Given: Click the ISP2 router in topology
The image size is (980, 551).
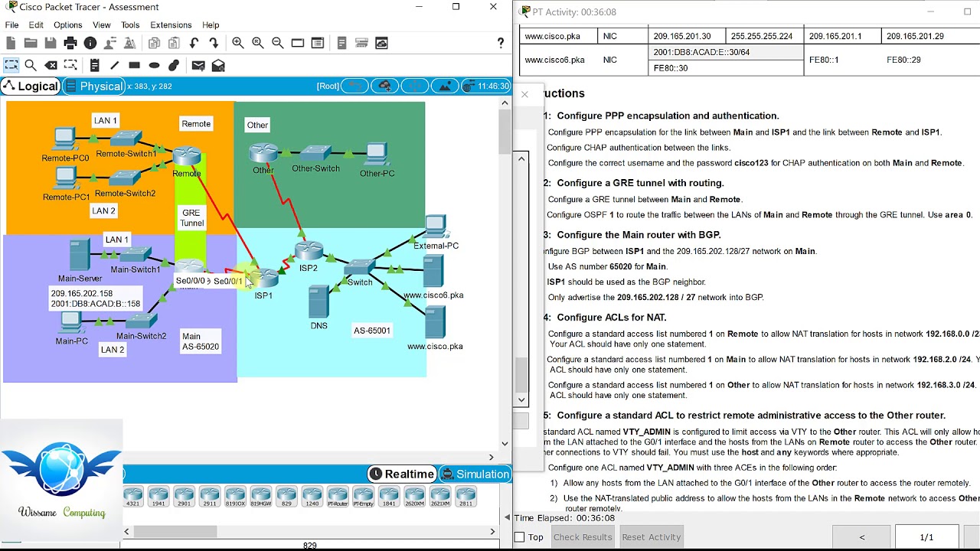Looking at the screenshot, I should coord(309,250).
